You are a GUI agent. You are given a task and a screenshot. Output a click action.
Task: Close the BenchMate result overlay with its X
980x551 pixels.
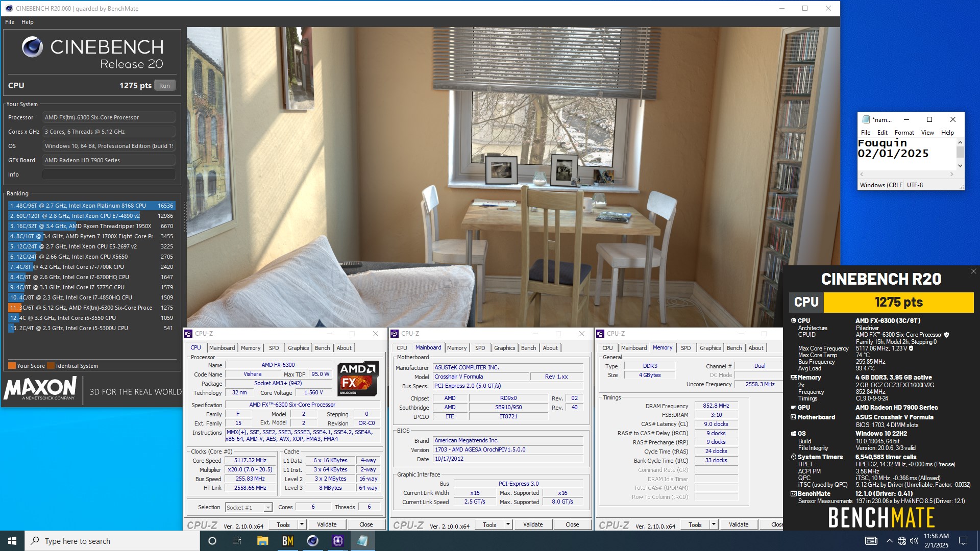click(x=973, y=271)
